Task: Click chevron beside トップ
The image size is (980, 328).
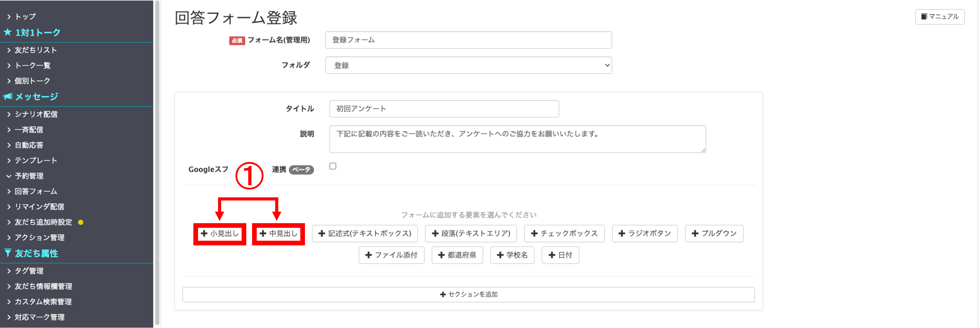Action: click(x=9, y=17)
